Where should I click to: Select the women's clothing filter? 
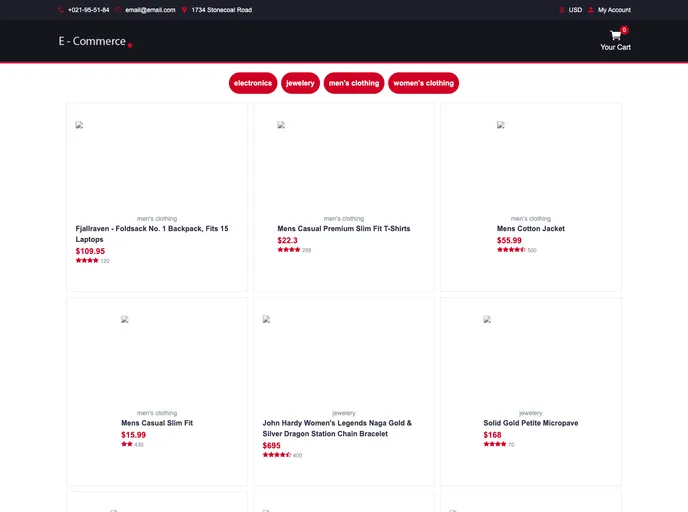coord(423,83)
